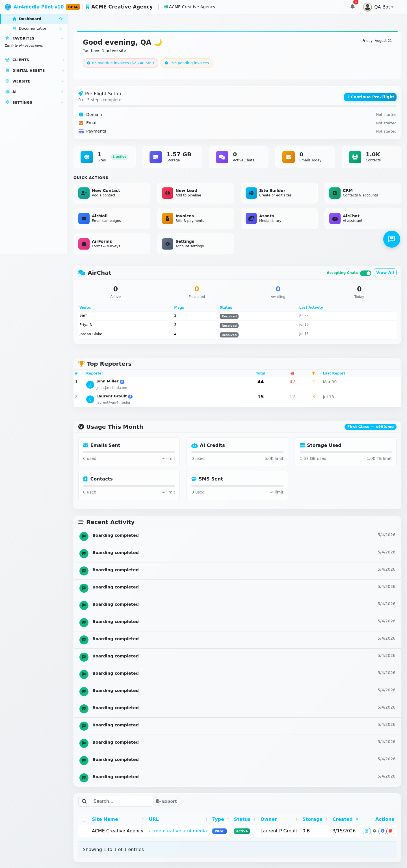Launch Site Builder from quick actions icon

pyautogui.click(x=251, y=193)
